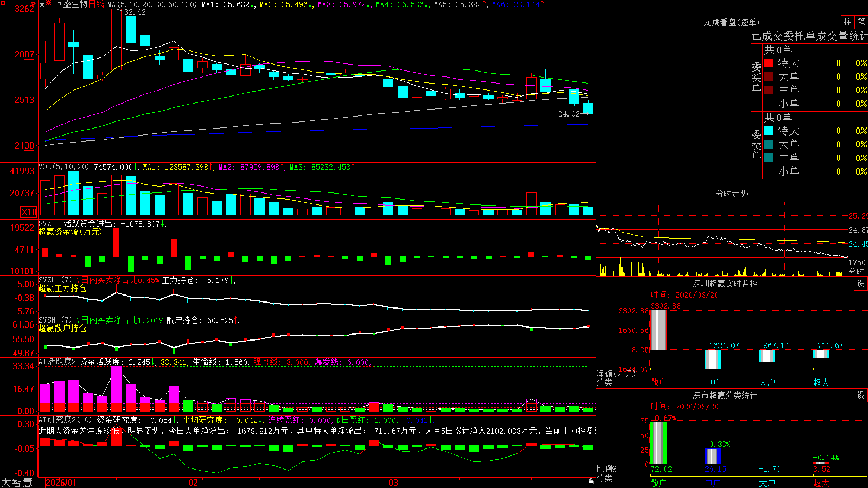This screenshot has height=488, width=868.
Task: Click the blue MA6: 23.144 value
Action: pos(518,4)
